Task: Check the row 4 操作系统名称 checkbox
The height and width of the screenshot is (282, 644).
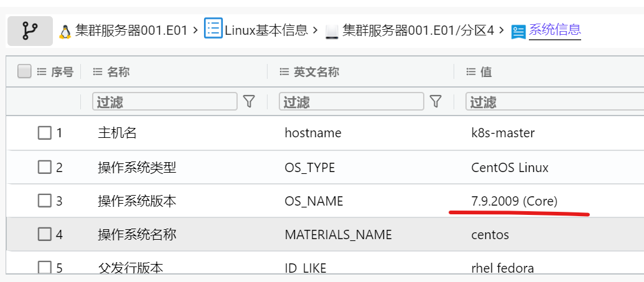Action: 44,234
